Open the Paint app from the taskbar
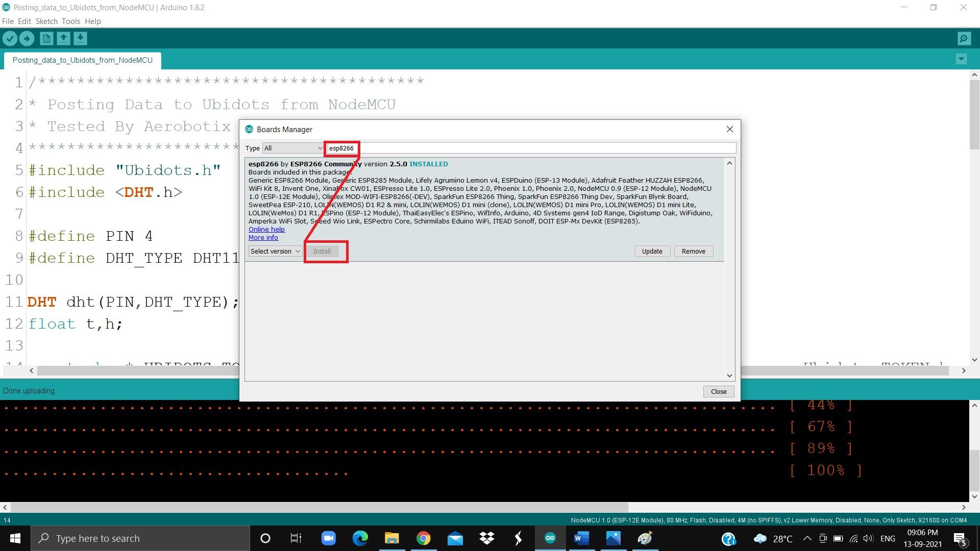 [645, 538]
